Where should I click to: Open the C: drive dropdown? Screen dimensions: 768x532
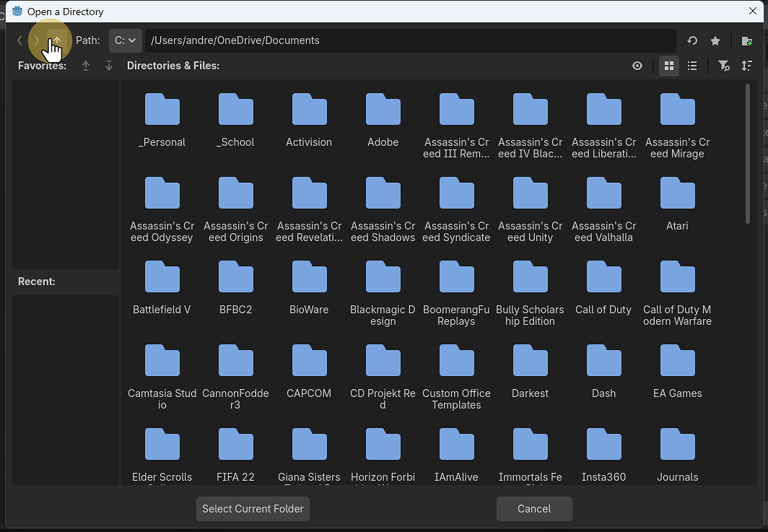click(124, 40)
